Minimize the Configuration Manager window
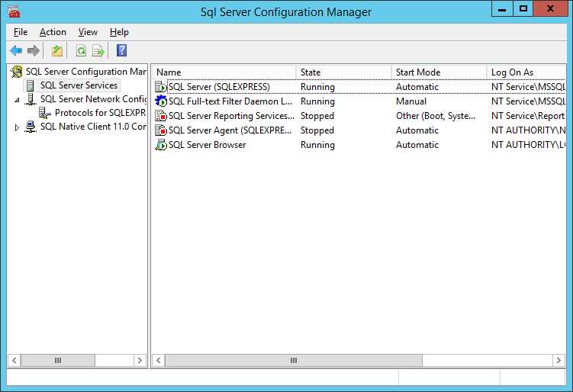The height and width of the screenshot is (392, 573). 502,8
